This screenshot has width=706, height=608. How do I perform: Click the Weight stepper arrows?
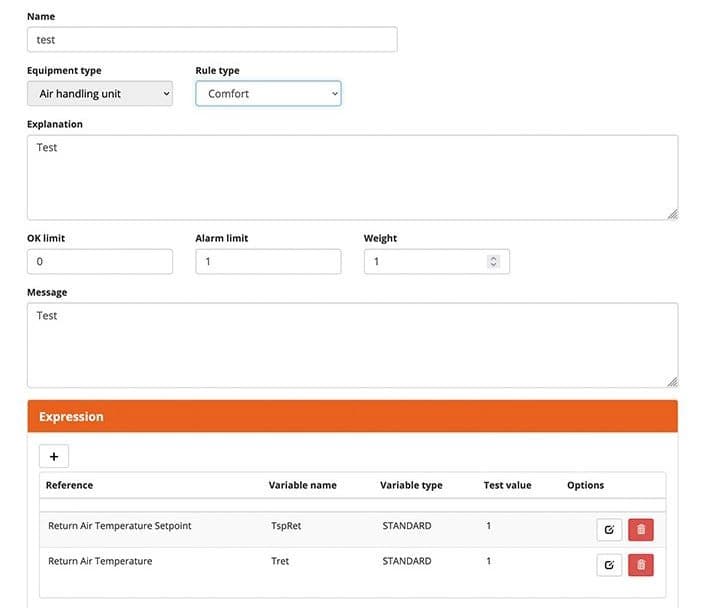[493, 262]
